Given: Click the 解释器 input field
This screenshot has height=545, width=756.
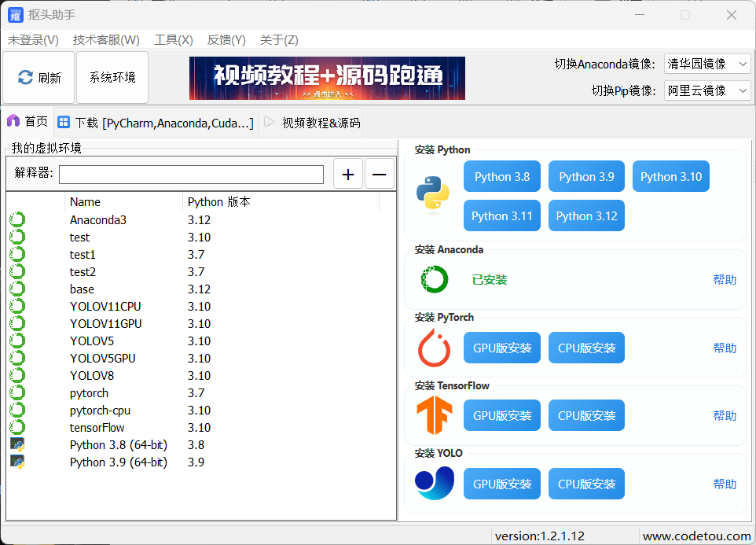Looking at the screenshot, I should coord(191,175).
